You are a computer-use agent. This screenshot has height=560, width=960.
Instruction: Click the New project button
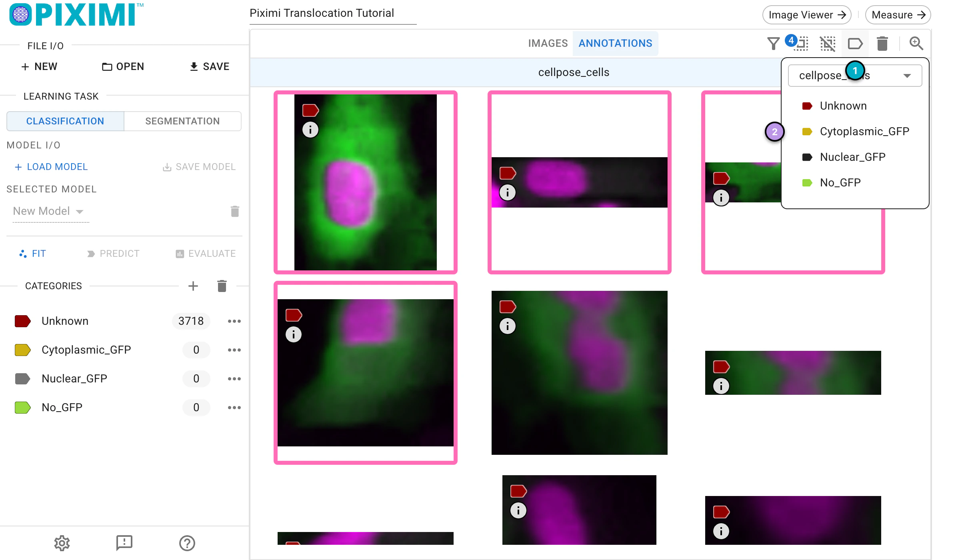[39, 66]
